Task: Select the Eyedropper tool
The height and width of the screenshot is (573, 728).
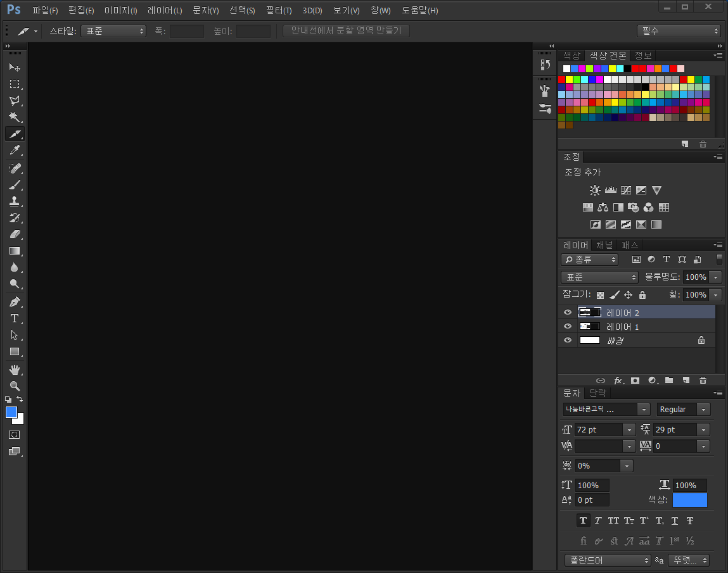Action: tap(15, 151)
